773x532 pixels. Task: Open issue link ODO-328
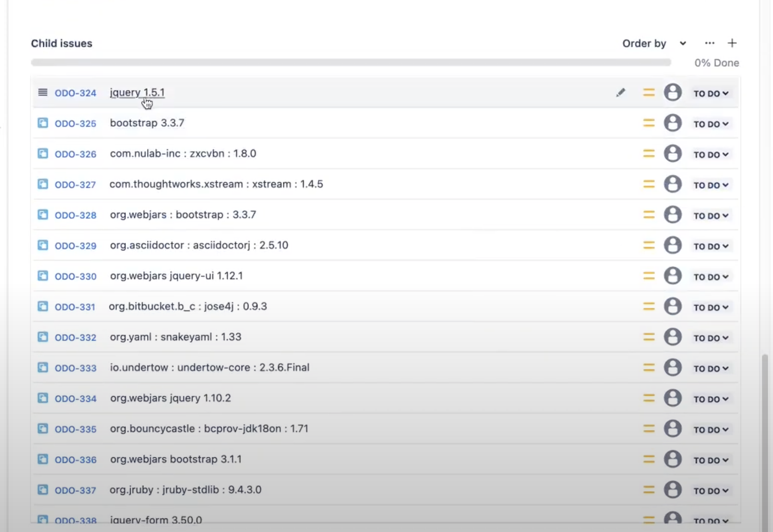click(x=75, y=215)
